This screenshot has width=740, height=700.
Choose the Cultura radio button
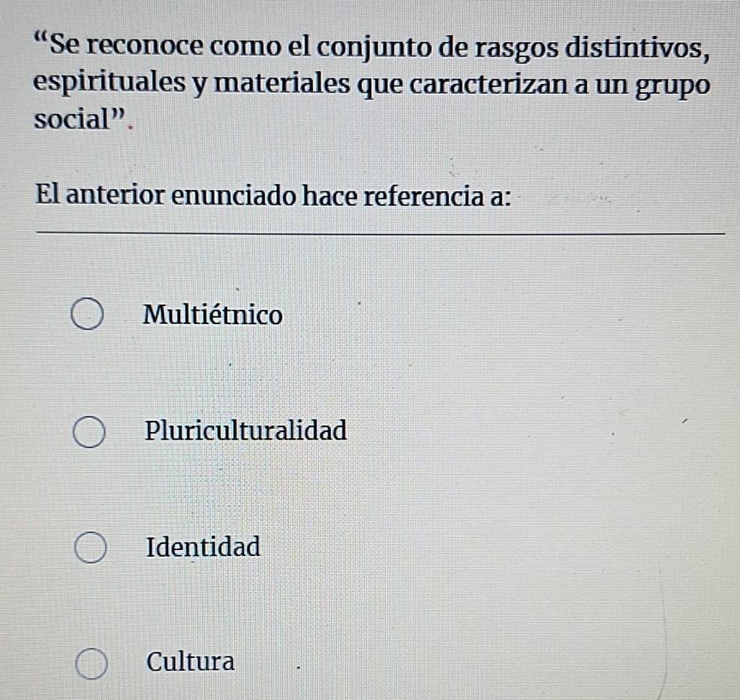click(x=92, y=663)
